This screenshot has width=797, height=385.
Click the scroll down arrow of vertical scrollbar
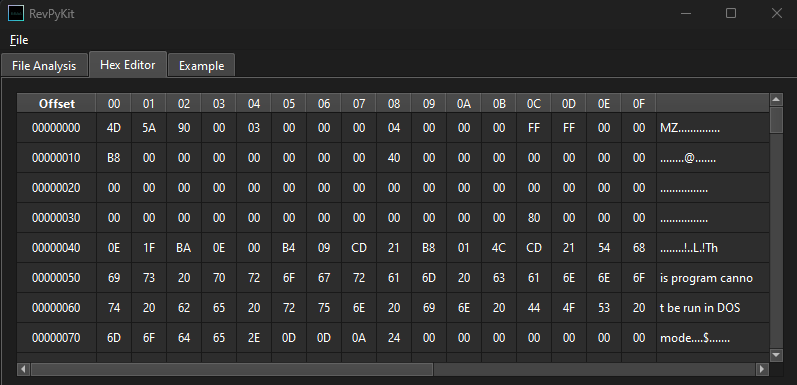point(776,354)
